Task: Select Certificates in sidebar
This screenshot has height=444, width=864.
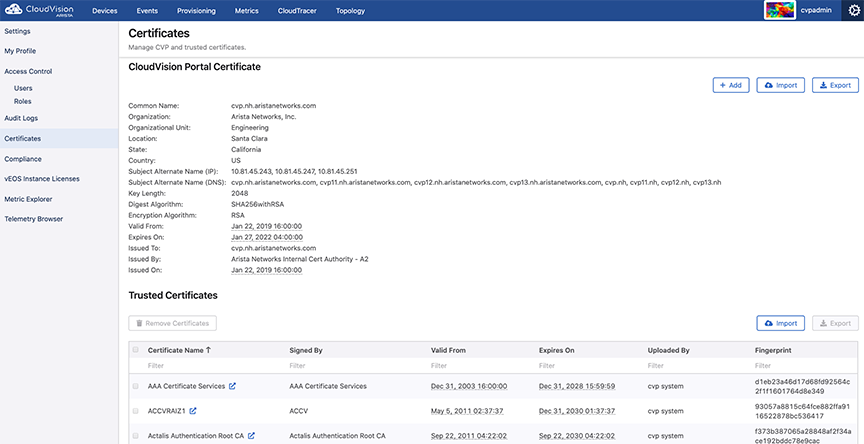Action: pyautogui.click(x=59, y=139)
